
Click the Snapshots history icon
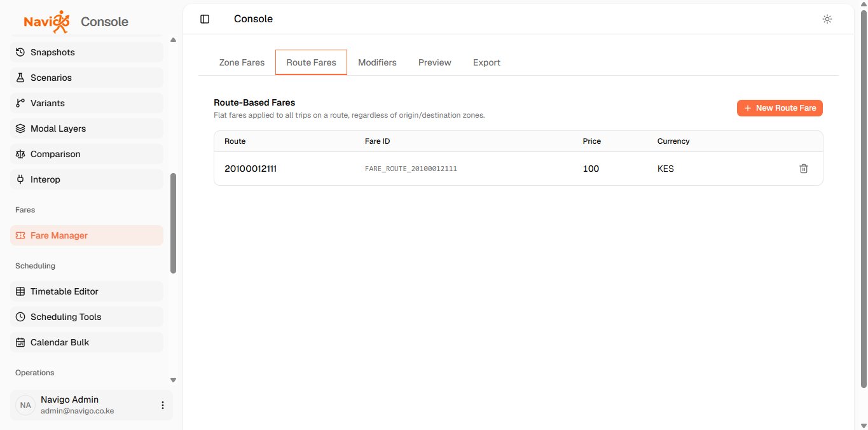point(20,52)
